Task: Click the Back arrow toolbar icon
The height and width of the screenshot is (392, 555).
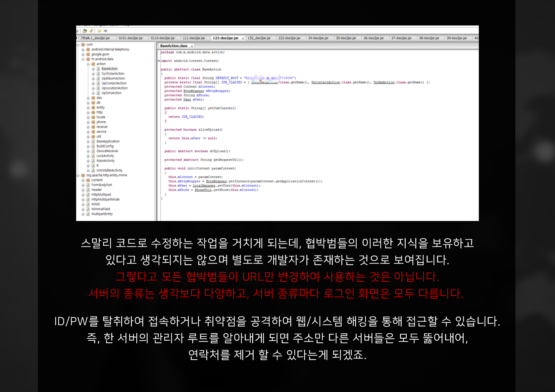Action: tap(99, 31)
